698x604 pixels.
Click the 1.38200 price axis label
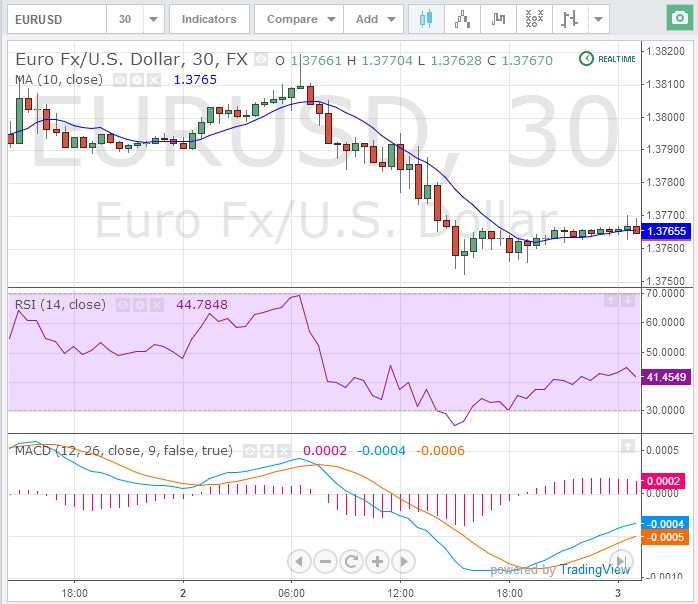[666, 52]
